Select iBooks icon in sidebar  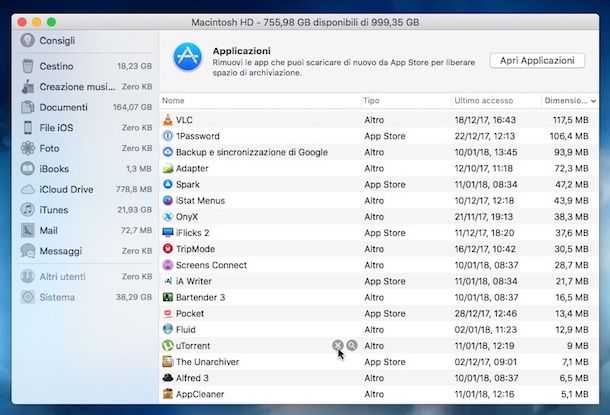(x=28, y=169)
